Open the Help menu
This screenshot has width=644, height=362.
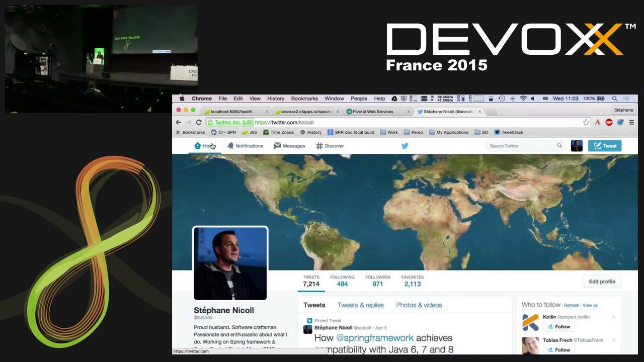pos(379,99)
